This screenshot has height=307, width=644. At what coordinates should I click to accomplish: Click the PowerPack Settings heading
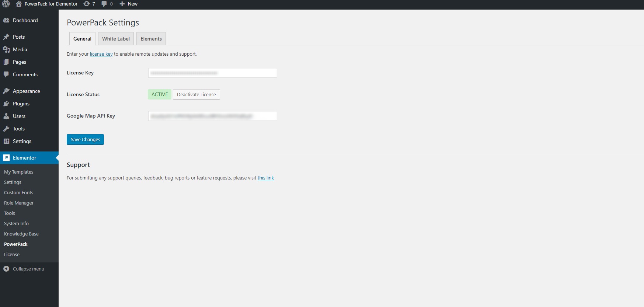103,22
